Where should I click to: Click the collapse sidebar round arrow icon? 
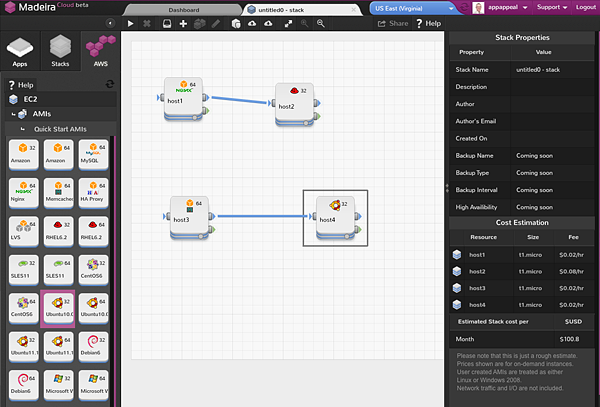coord(110,23)
